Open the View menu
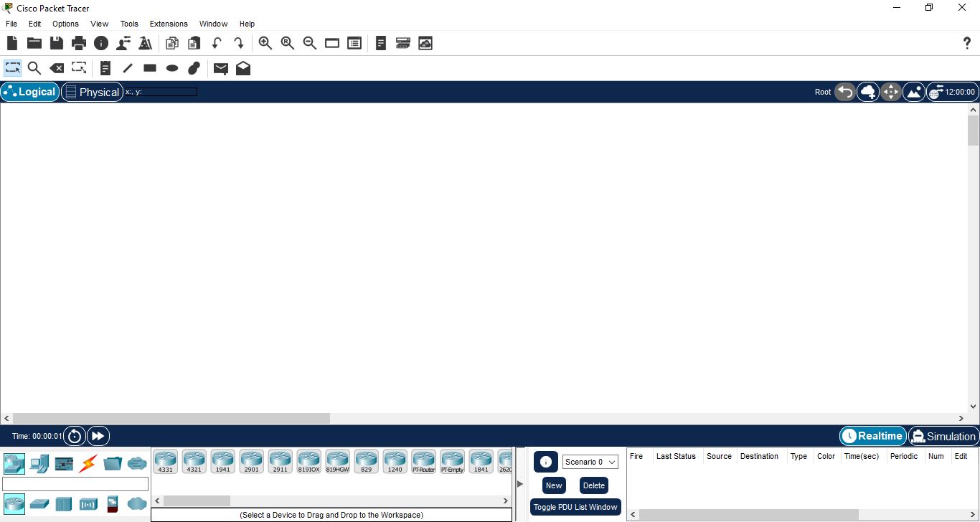This screenshot has width=980, height=522. 100,24
